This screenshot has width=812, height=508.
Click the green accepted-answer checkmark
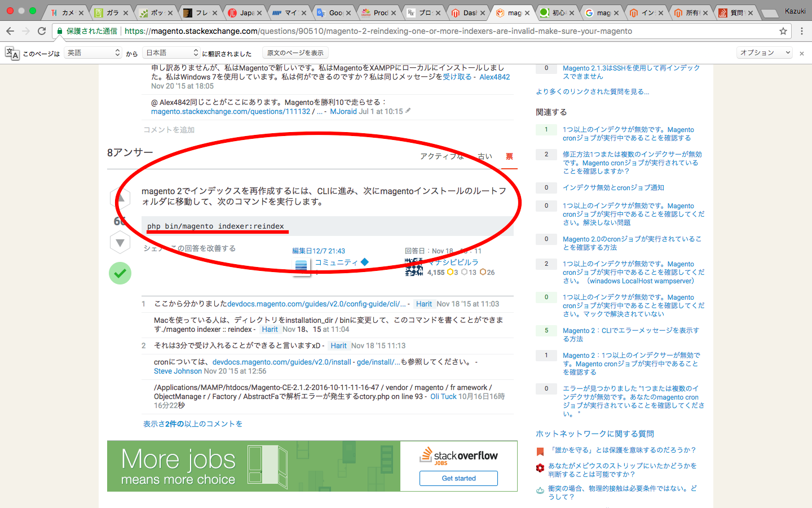pos(120,273)
